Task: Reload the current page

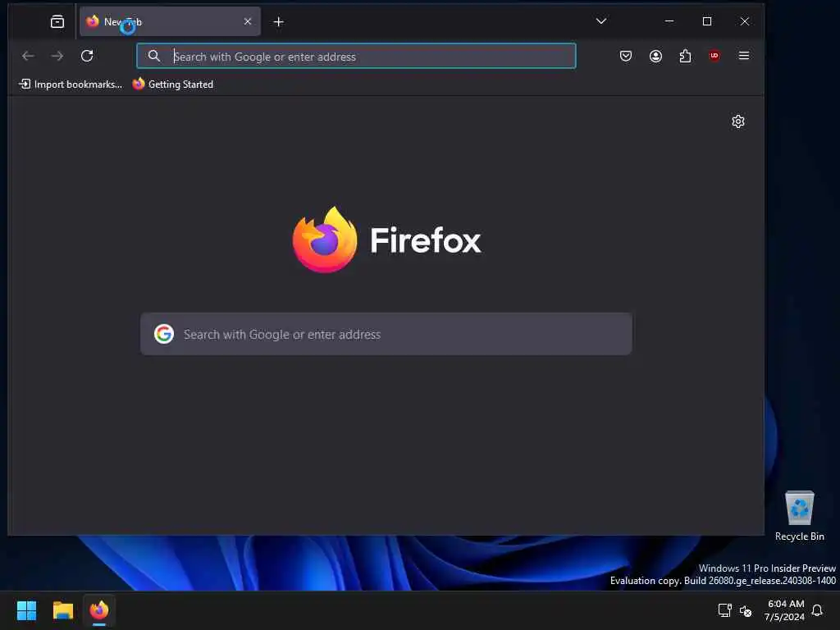Action: click(87, 56)
